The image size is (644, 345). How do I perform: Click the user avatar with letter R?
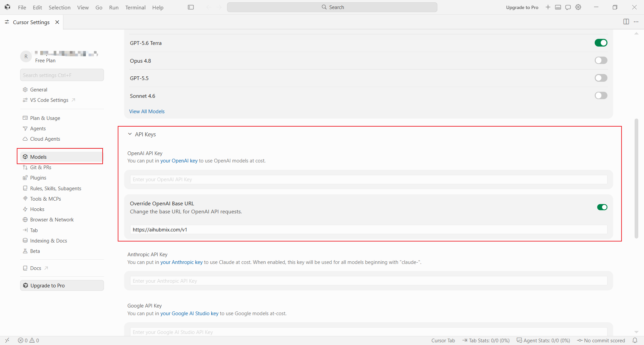[x=26, y=57]
